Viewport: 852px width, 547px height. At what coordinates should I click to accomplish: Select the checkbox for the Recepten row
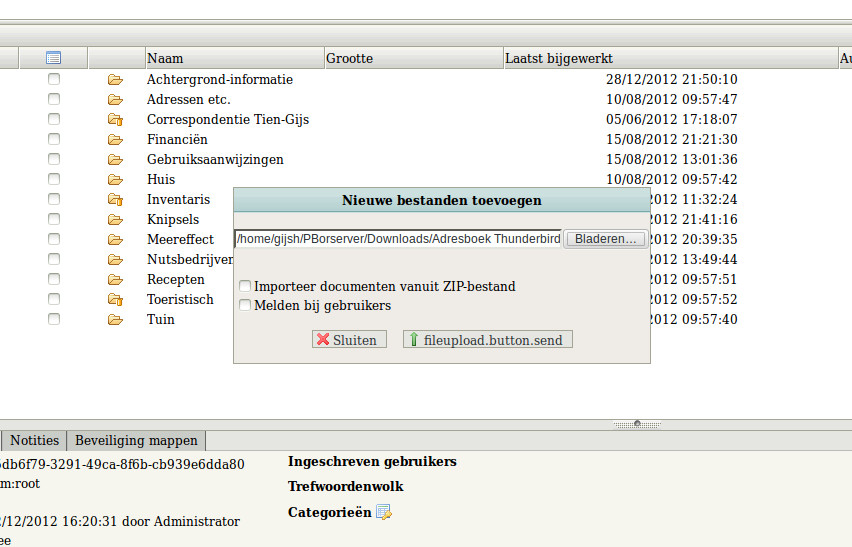[54, 279]
